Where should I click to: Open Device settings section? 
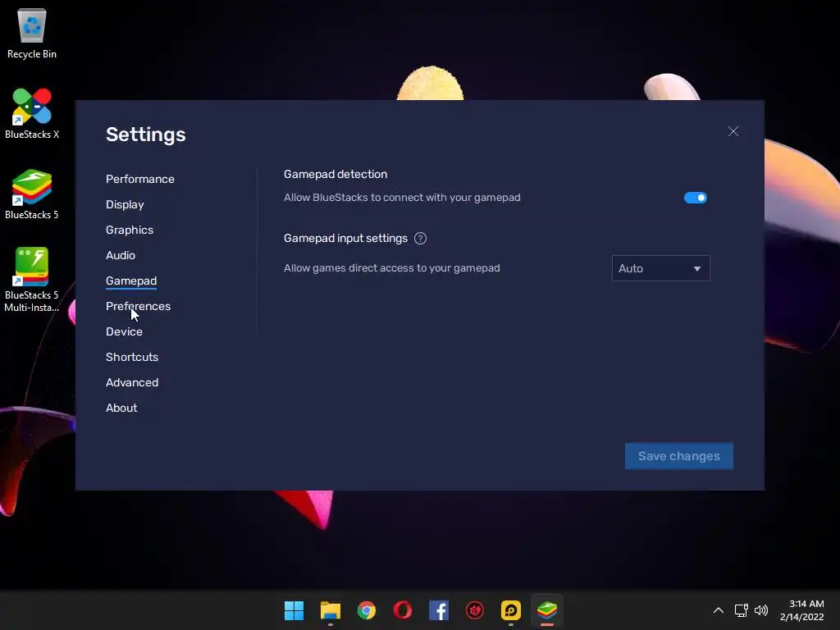click(x=125, y=331)
